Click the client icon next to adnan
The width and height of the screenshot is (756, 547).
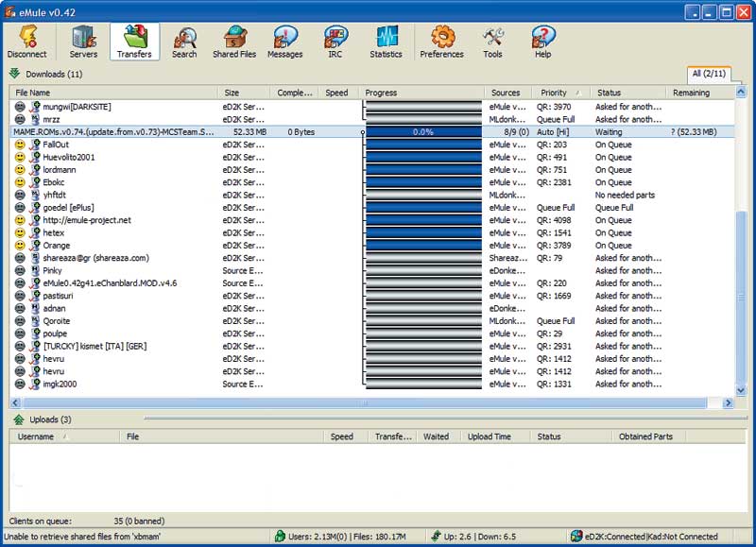pos(35,308)
